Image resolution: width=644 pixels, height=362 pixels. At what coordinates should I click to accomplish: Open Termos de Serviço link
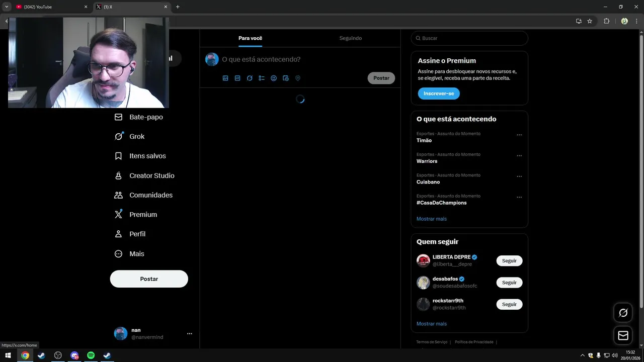click(x=432, y=342)
